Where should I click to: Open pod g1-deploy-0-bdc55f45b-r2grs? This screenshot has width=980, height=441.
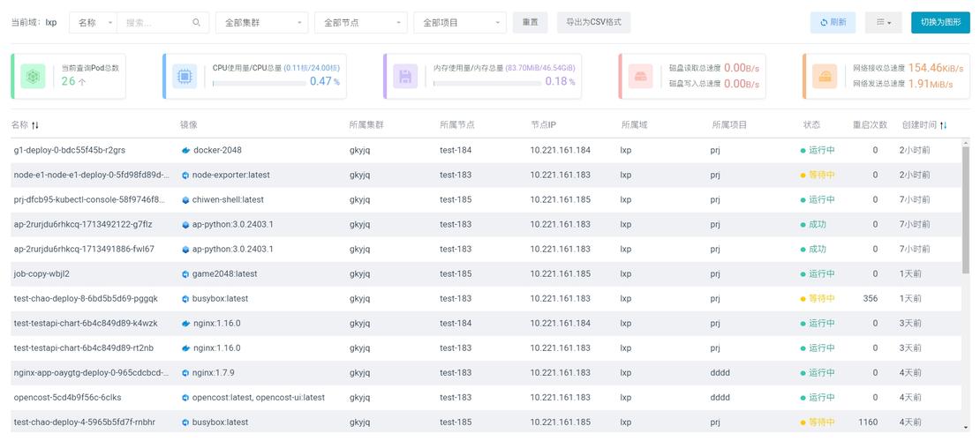tap(70, 151)
